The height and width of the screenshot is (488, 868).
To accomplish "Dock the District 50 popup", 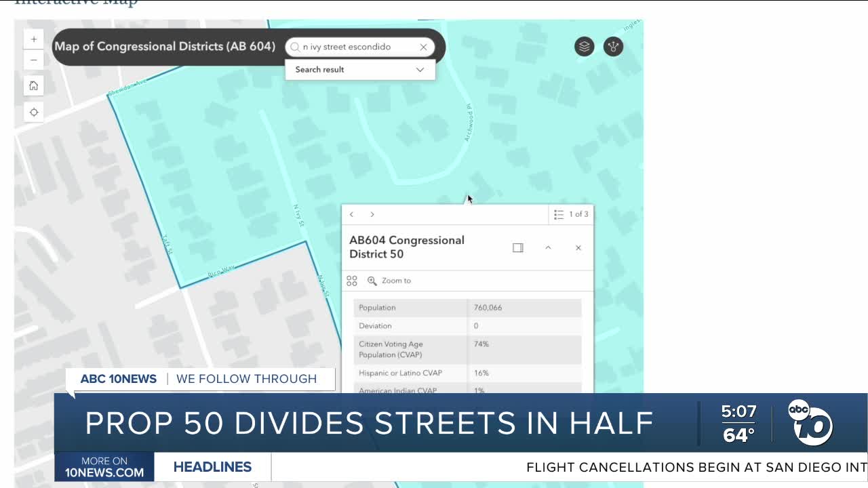I will tap(518, 247).
